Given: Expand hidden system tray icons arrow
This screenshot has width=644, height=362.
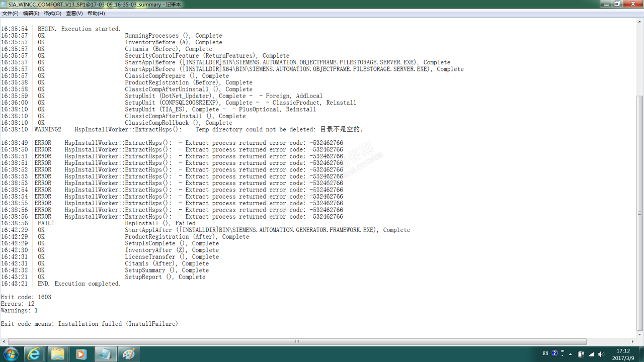Looking at the screenshot, I should [572, 354].
